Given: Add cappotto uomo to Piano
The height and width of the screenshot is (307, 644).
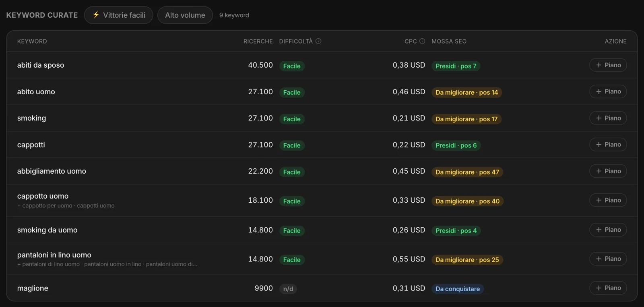Looking at the screenshot, I should [608, 200].
